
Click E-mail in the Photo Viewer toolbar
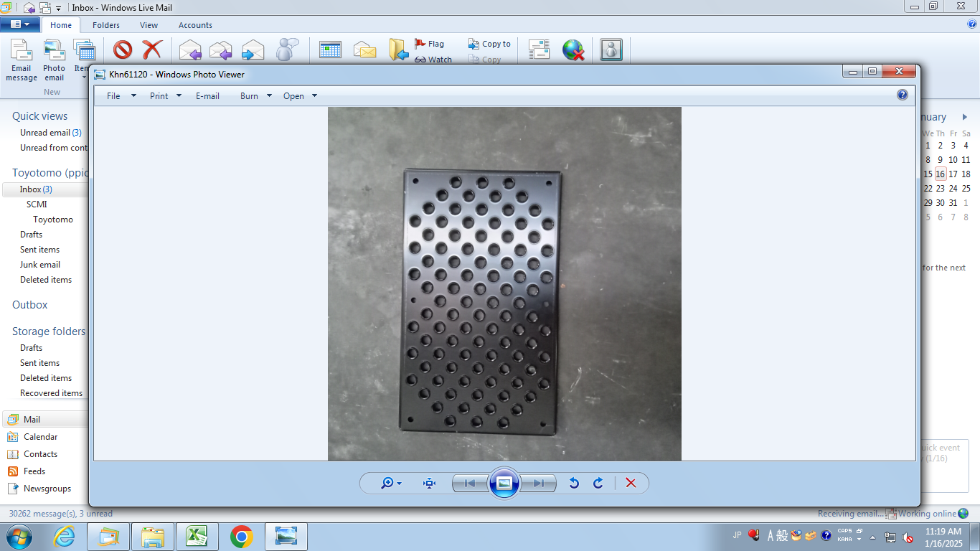click(207, 96)
